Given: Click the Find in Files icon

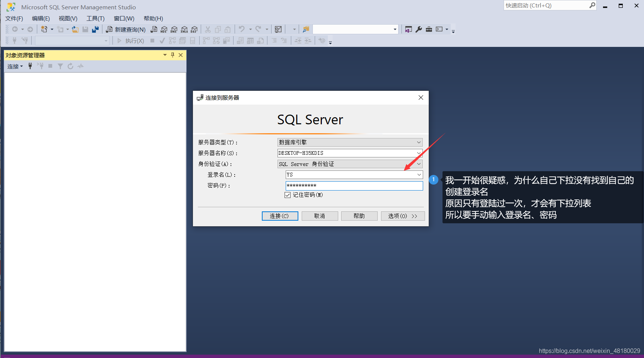Looking at the screenshot, I should 306,29.
